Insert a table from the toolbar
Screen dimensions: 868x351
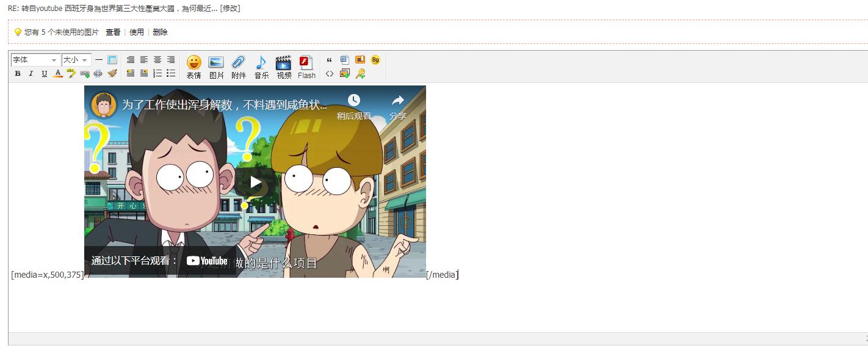[x=112, y=60]
